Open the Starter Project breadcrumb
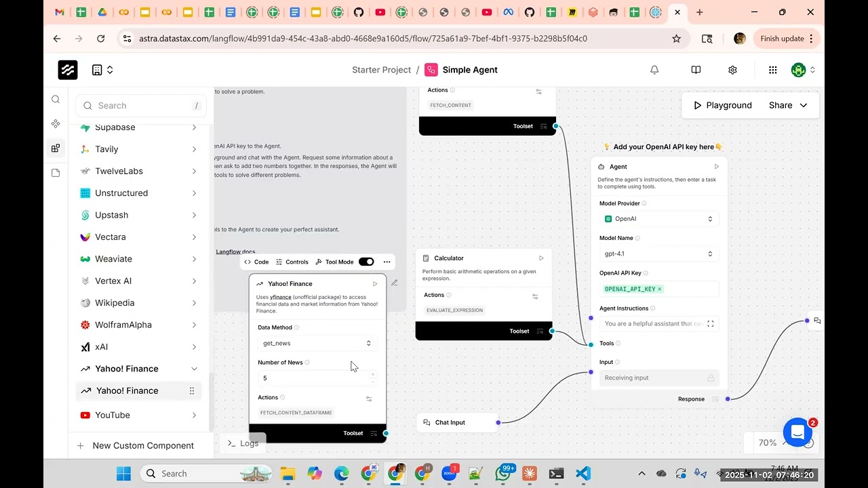The height and width of the screenshot is (488, 868). pyautogui.click(x=381, y=70)
